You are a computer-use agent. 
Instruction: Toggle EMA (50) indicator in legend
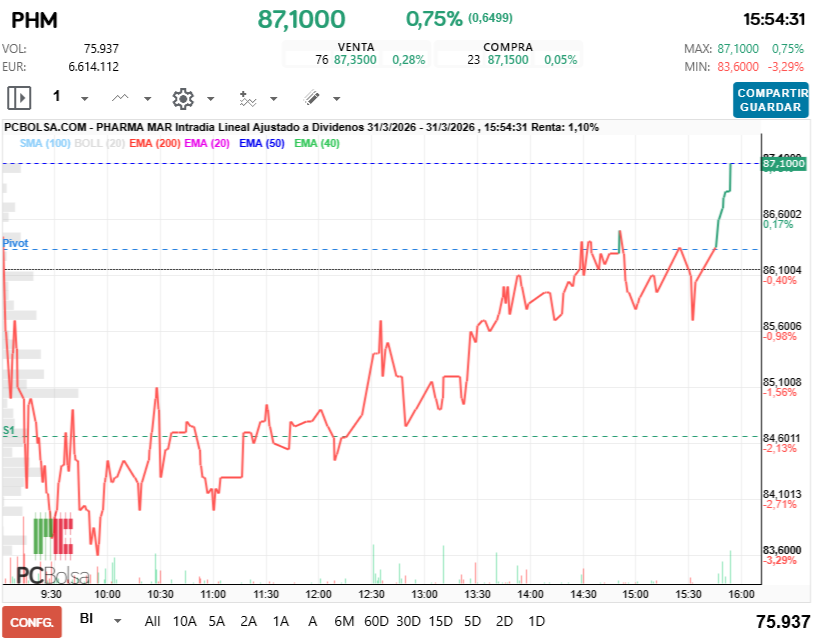coord(262,143)
